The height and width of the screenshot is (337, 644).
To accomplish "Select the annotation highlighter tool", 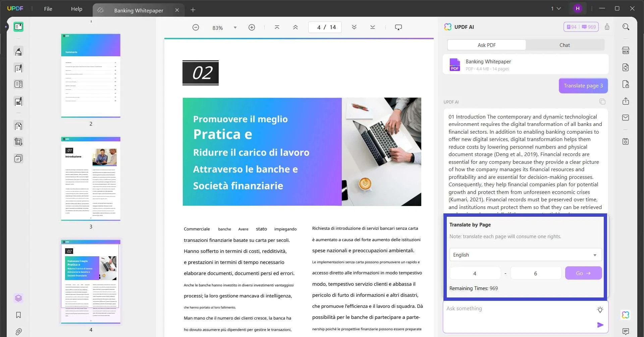I will coord(18,51).
